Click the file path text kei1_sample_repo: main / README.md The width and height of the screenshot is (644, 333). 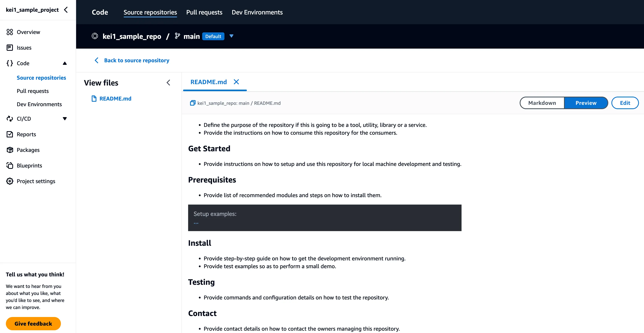tap(239, 103)
